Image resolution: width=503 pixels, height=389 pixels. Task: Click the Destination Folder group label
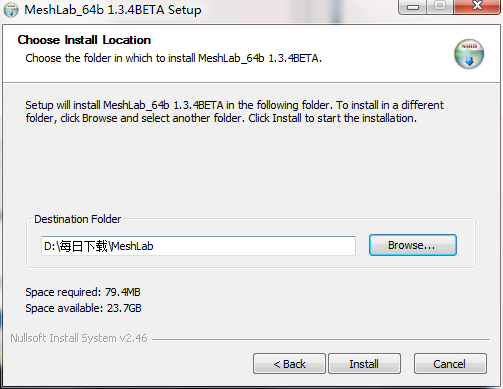(78, 219)
